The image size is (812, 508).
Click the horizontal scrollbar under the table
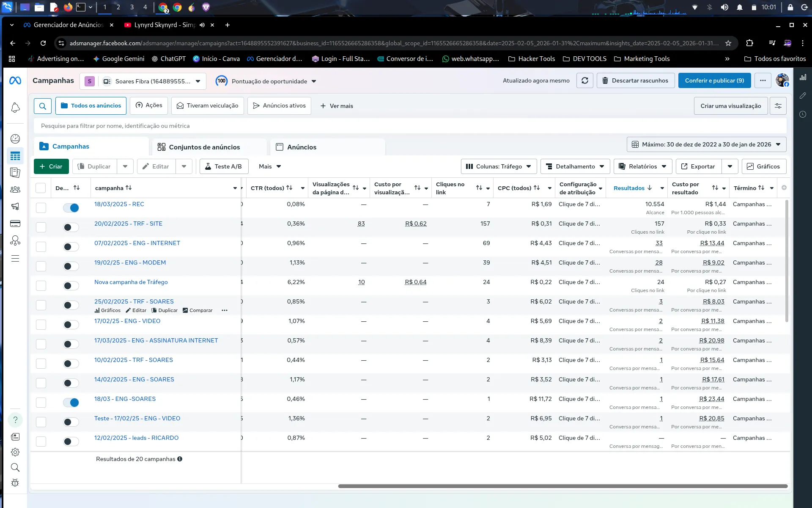click(x=563, y=486)
